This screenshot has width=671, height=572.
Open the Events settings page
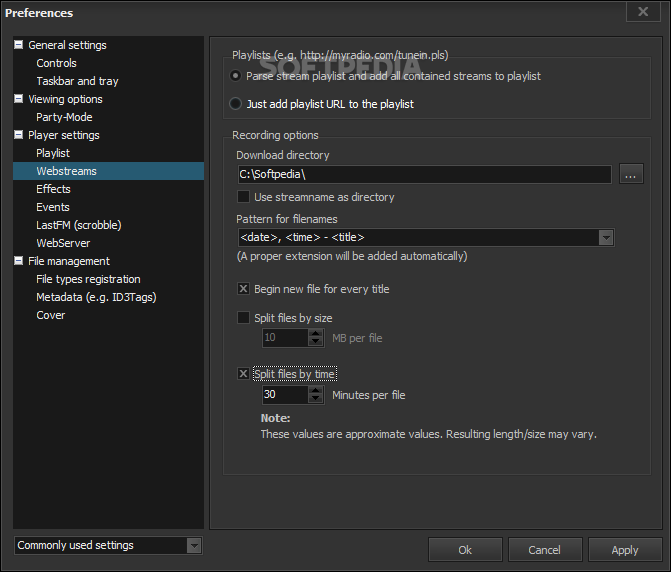click(53, 207)
